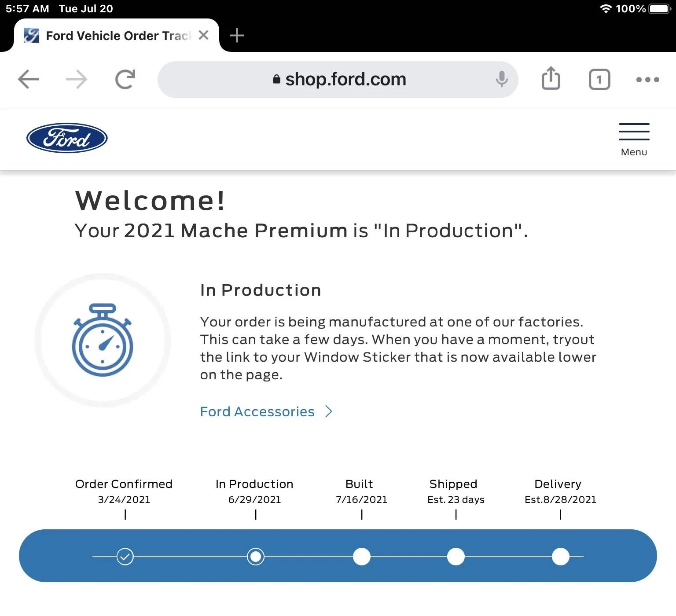The width and height of the screenshot is (676, 616).
Task: Tap the 5:57 AM clock
Action: tap(27, 8)
